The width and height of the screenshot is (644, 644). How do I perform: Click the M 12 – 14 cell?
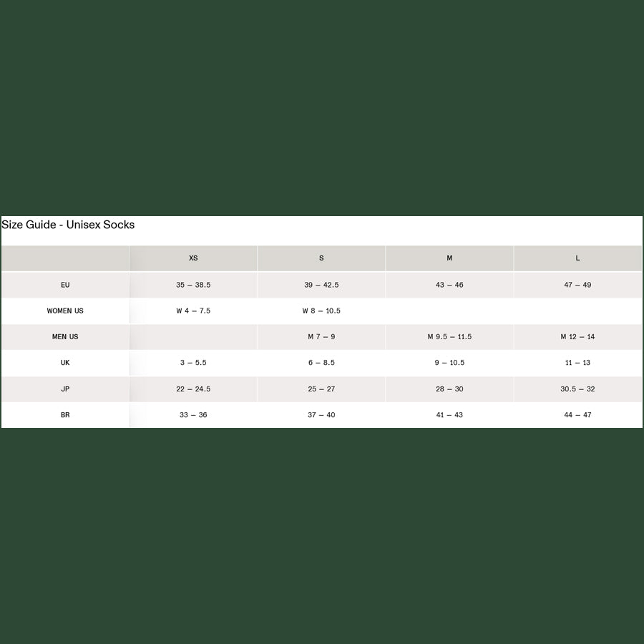(x=577, y=337)
